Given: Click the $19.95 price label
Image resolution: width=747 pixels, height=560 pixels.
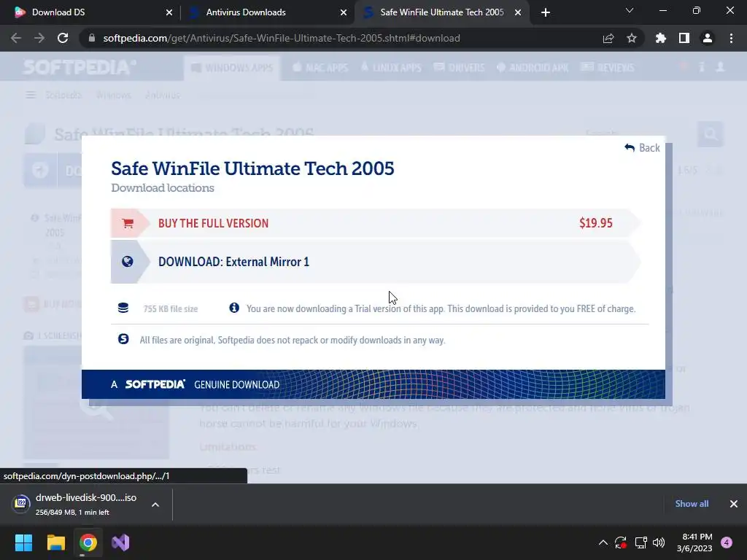Looking at the screenshot, I should [x=595, y=223].
